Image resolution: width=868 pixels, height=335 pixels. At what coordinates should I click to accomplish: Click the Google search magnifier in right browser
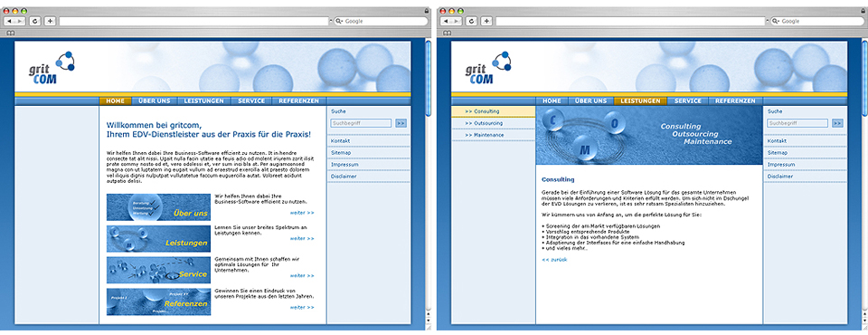point(775,21)
